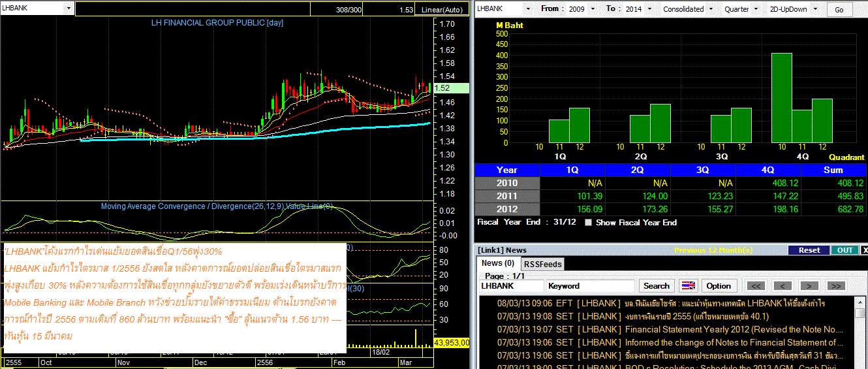Click the Linear(Auto) scale mode label

click(x=442, y=10)
